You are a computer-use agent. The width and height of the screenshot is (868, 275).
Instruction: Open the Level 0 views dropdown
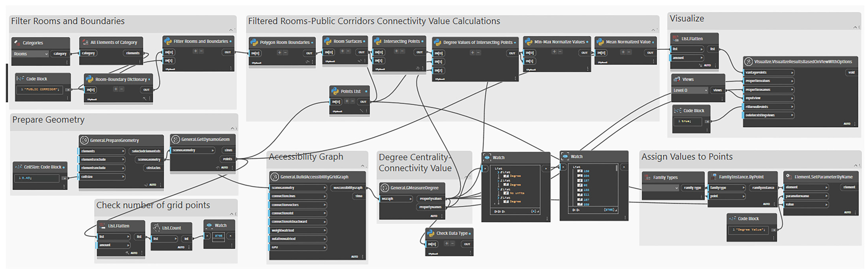click(706, 90)
